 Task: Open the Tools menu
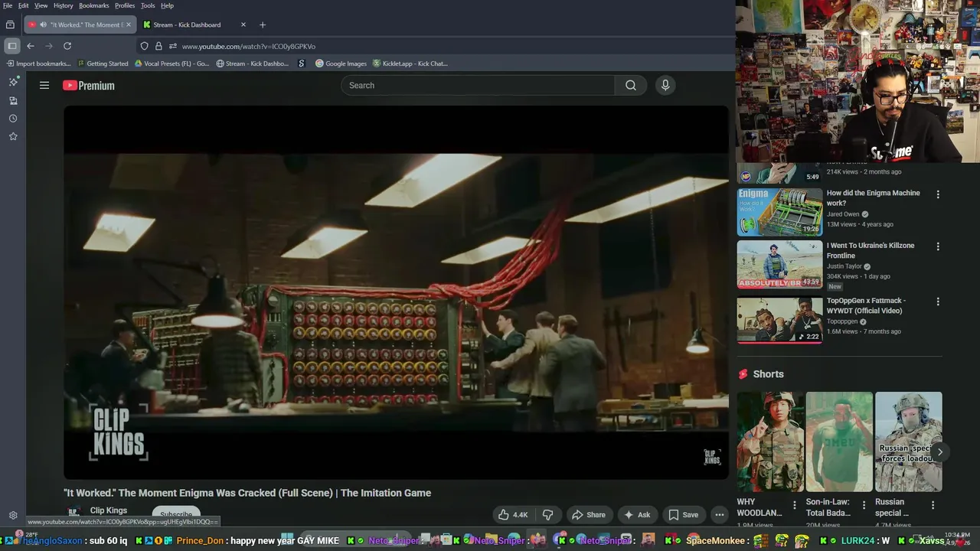click(x=148, y=5)
